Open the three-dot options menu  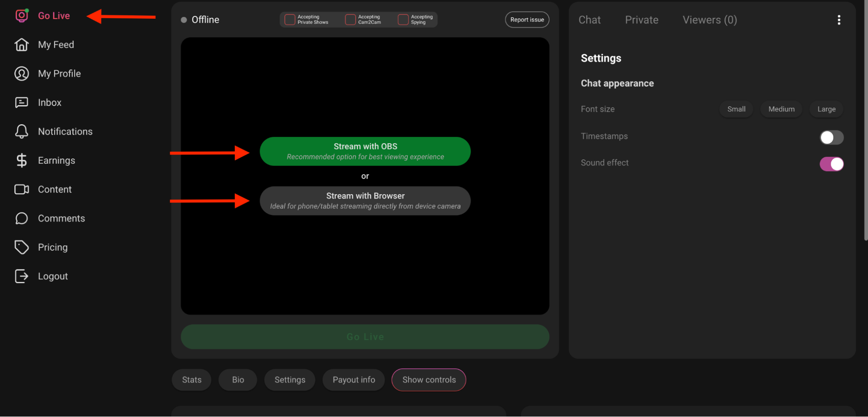pos(839,20)
